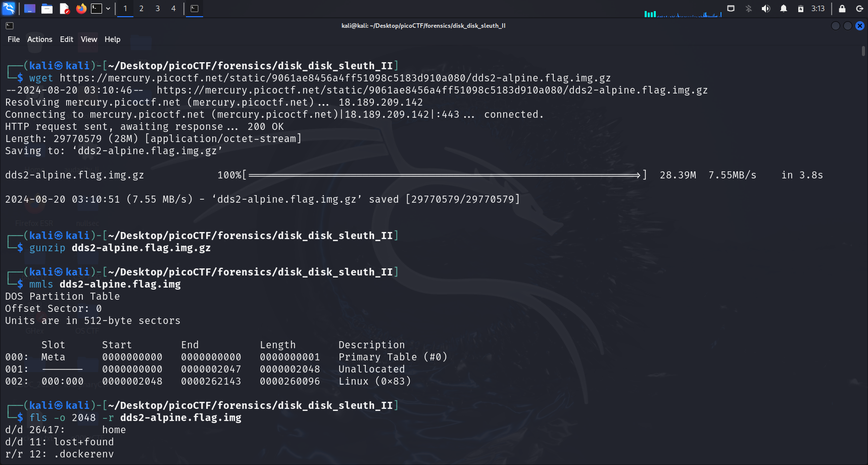Open the volume control icon
Viewport: 868px width, 465px height.
pyautogui.click(x=766, y=9)
